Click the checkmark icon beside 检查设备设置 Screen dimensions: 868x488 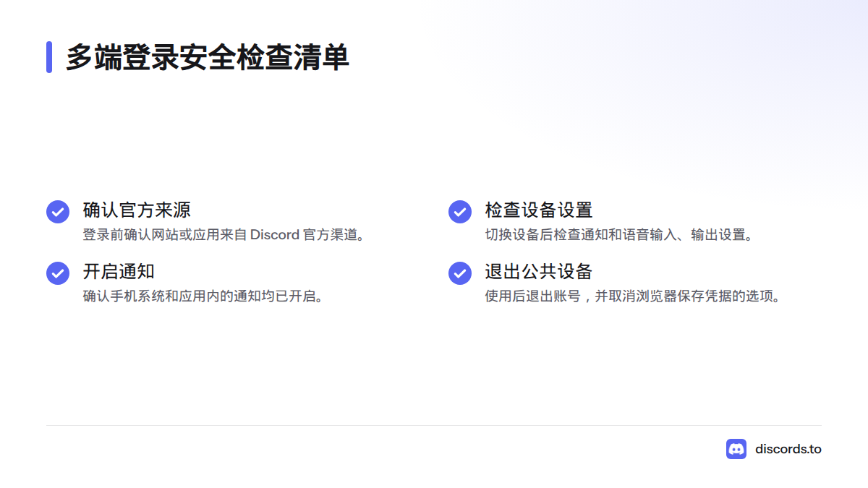pos(460,212)
